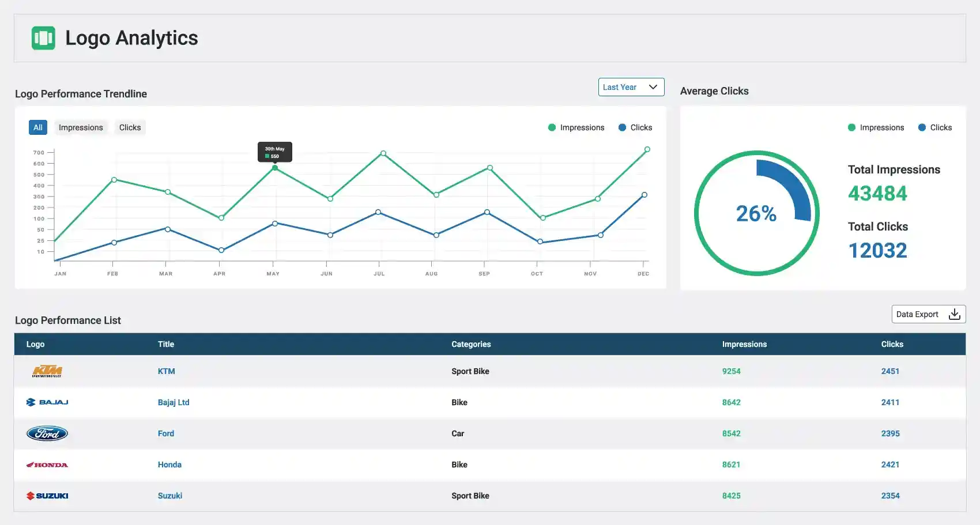This screenshot has height=525, width=980.
Task: Toggle Clicks legend in Average Clicks panel
Action: coord(935,127)
